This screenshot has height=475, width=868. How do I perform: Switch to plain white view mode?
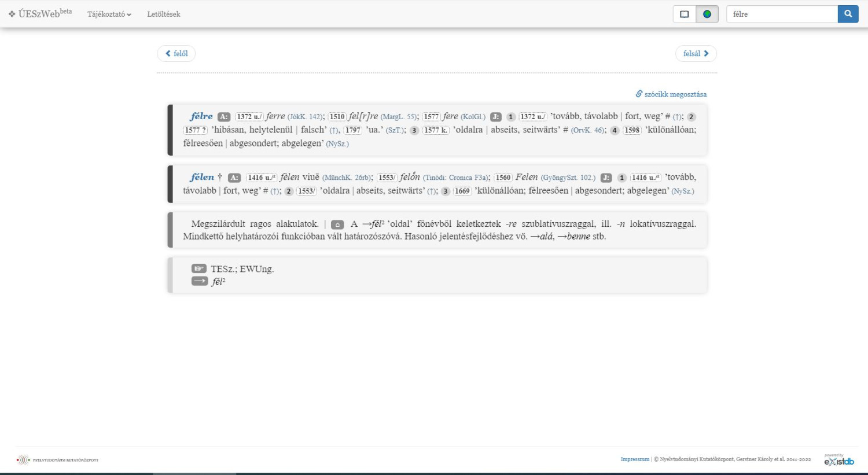(x=684, y=14)
